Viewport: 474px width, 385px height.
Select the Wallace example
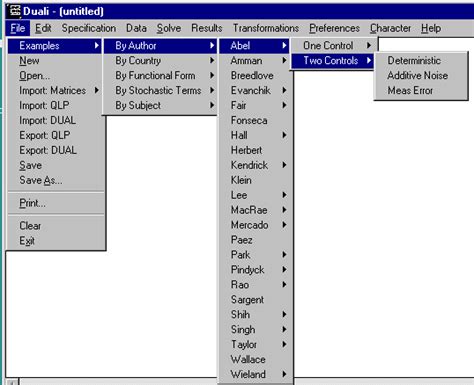[x=256, y=359]
